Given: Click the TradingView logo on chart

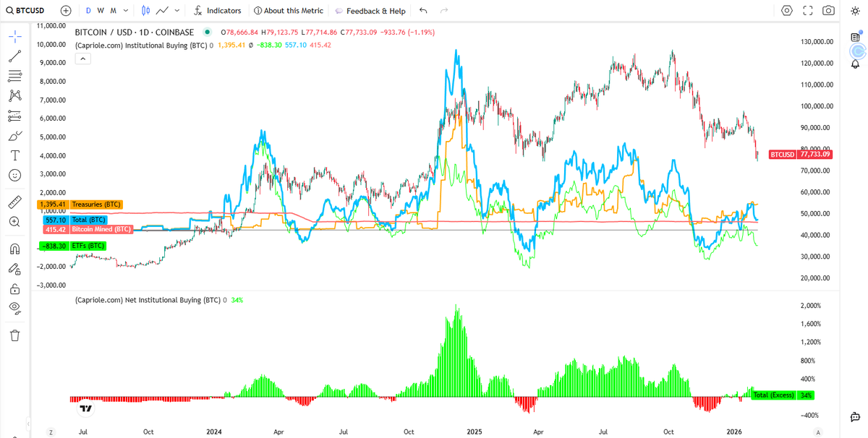Looking at the screenshot, I should (x=85, y=408).
